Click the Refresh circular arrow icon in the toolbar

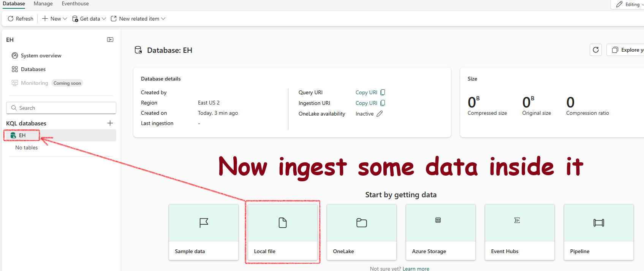click(11, 19)
